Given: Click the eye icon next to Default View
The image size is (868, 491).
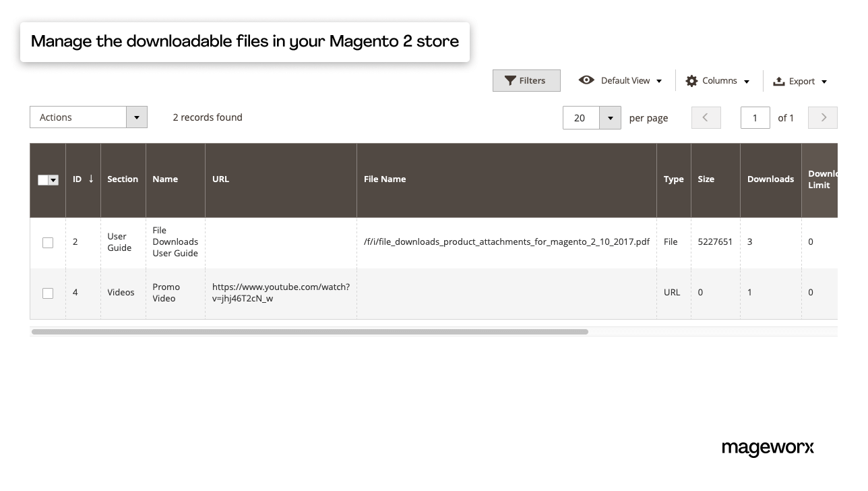Looking at the screenshot, I should pyautogui.click(x=587, y=80).
